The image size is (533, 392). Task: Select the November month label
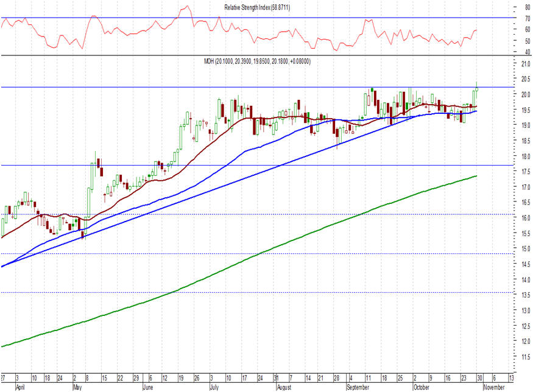coord(494,387)
